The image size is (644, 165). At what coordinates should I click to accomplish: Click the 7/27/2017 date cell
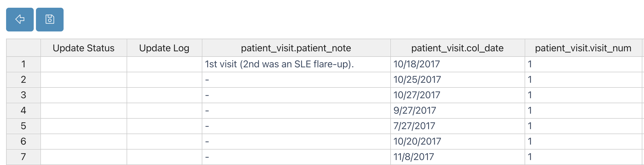tap(458, 126)
